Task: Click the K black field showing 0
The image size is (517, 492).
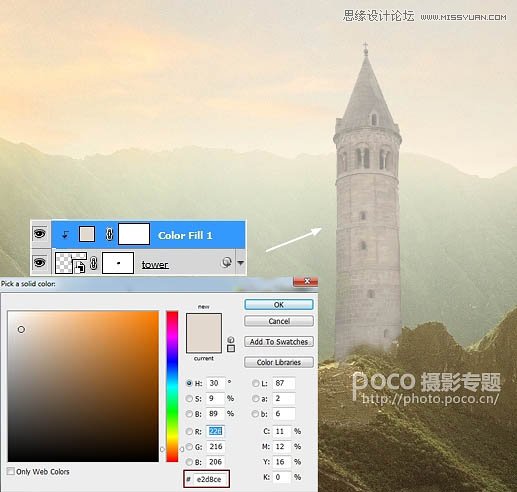Action: [x=282, y=477]
